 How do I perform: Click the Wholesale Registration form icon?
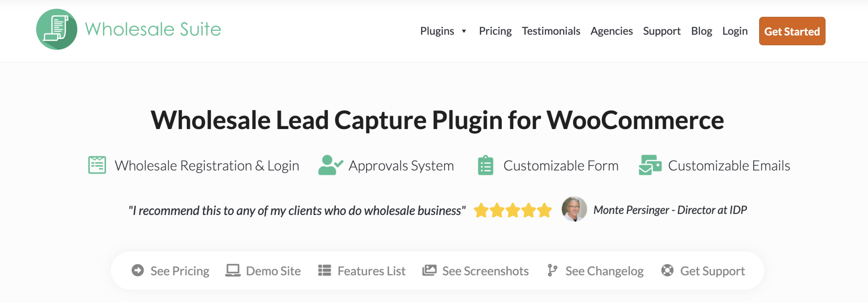tap(97, 165)
